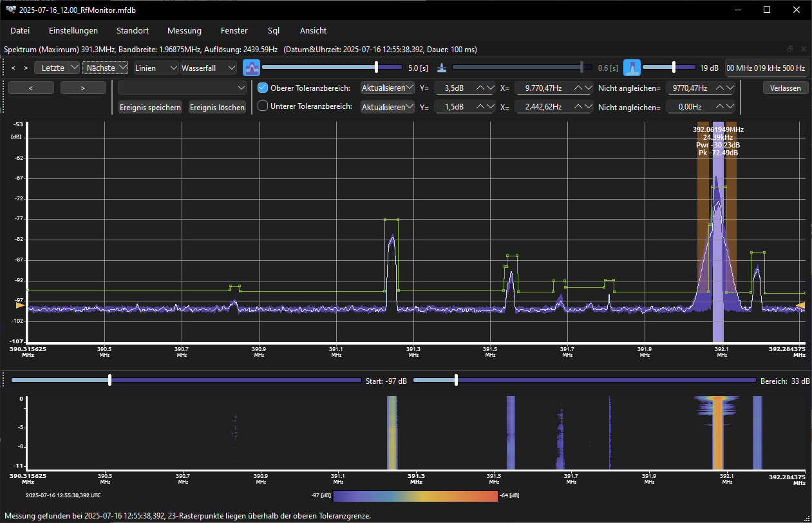812x523 pixels.
Task: Click the blue filter bandwidth icon
Action: [632, 68]
